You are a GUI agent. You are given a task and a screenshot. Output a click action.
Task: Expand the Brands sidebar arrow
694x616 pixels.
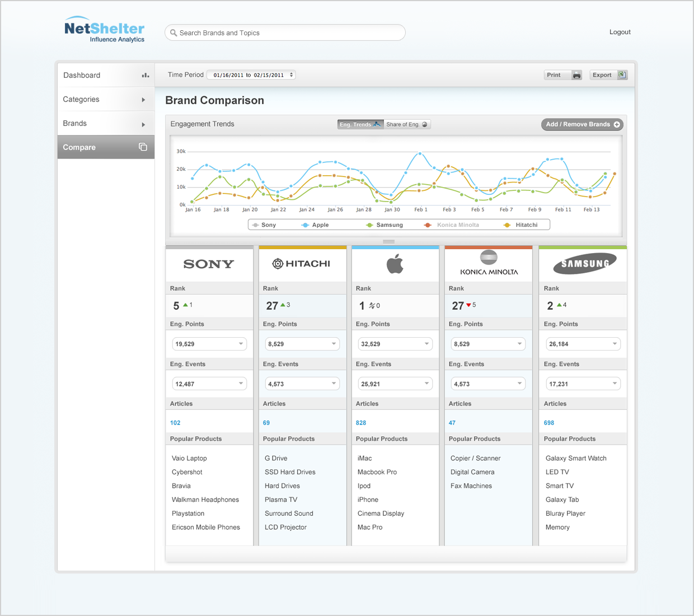click(x=143, y=124)
